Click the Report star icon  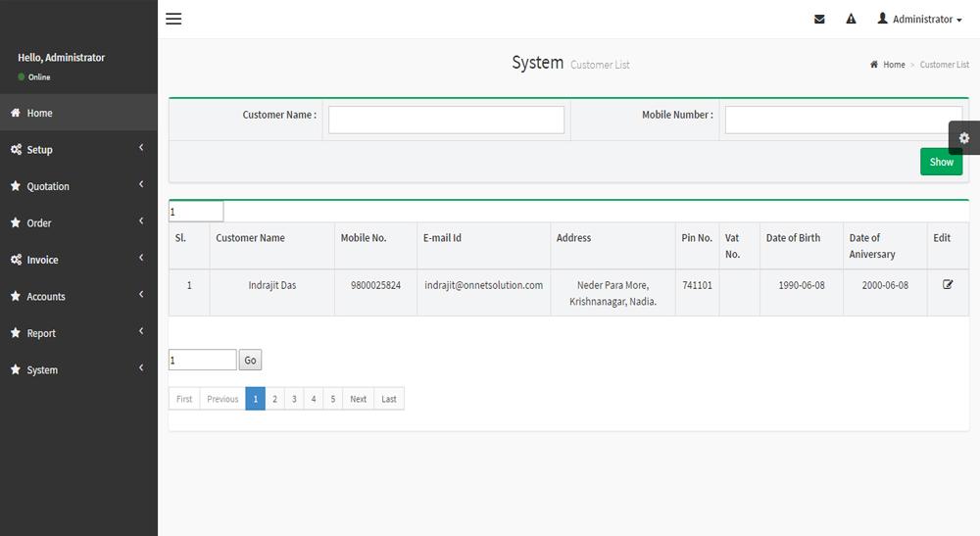click(x=16, y=332)
